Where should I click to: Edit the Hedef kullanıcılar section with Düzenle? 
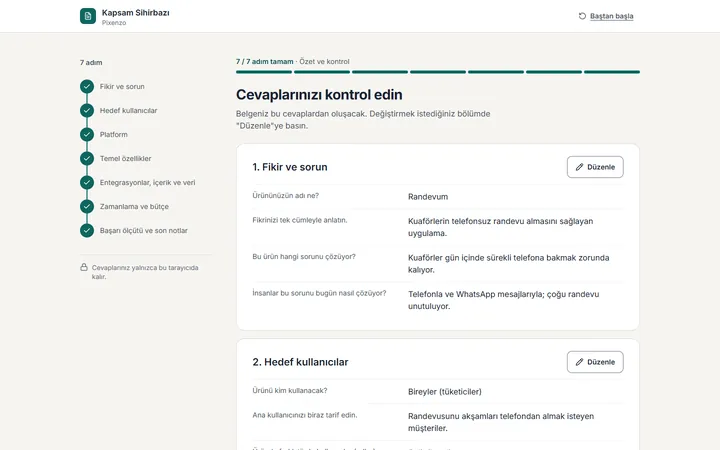click(595, 362)
